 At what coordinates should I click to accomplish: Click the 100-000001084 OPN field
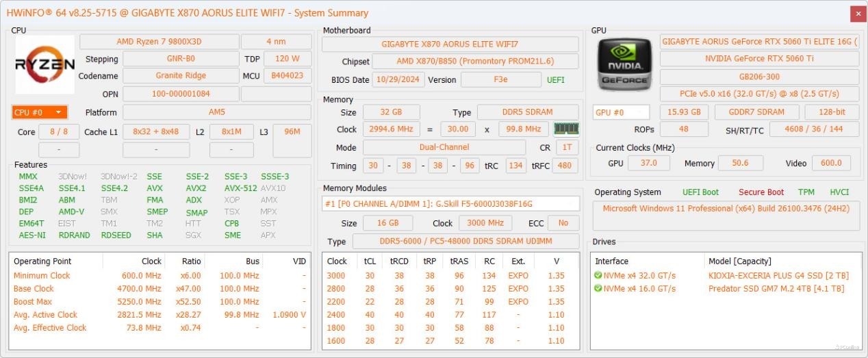click(x=181, y=94)
